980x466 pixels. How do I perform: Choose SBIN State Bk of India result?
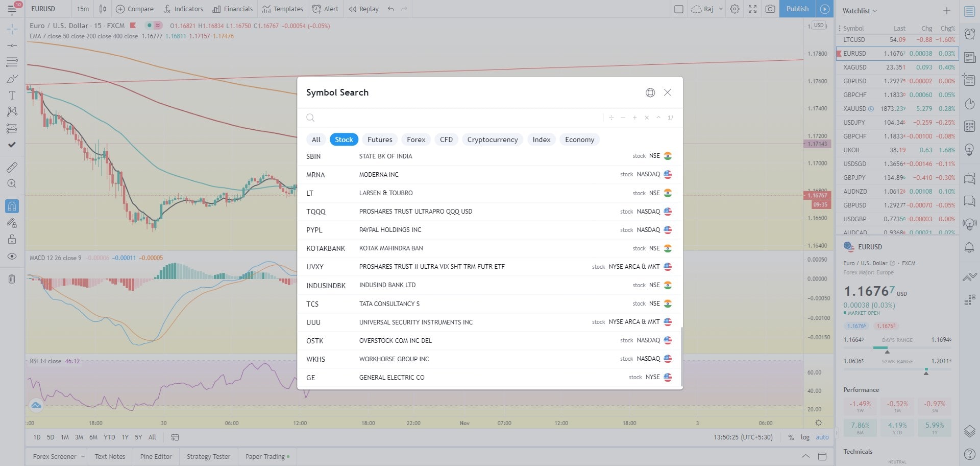coord(489,156)
